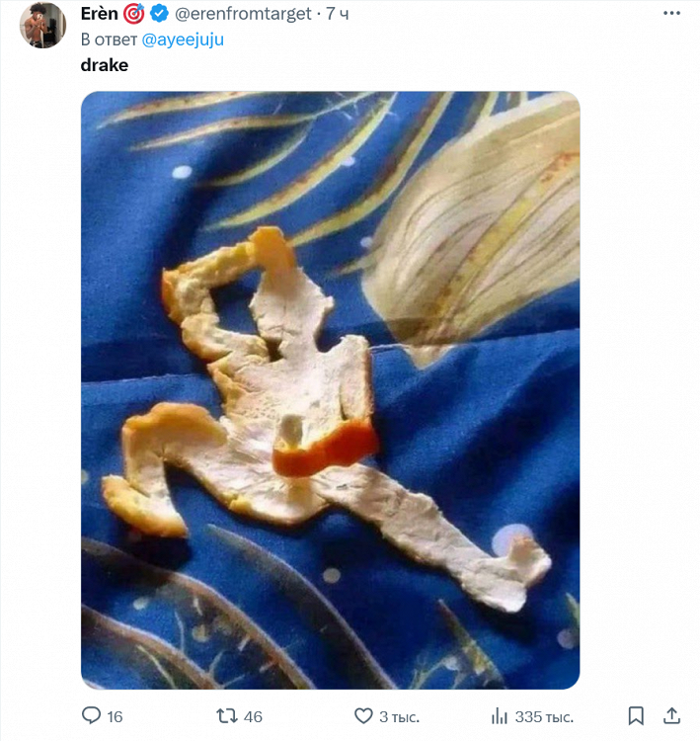Click the tweet text "drake"
Screen dimensions: 700x741
click(x=104, y=66)
